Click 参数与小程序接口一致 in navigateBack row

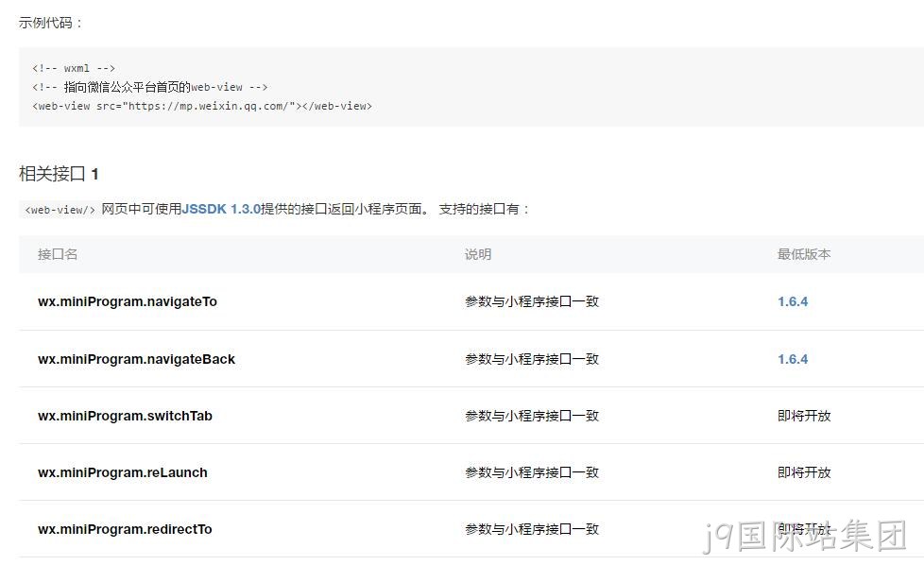coord(532,359)
